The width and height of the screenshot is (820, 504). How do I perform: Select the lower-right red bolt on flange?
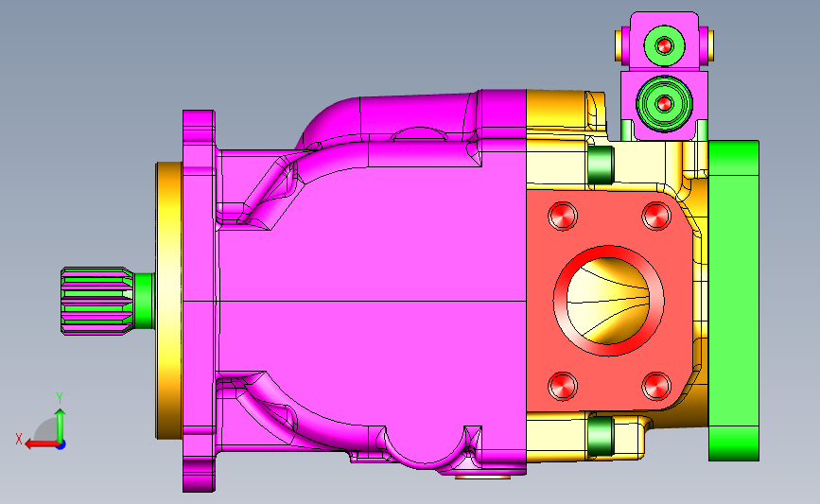coord(656,387)
